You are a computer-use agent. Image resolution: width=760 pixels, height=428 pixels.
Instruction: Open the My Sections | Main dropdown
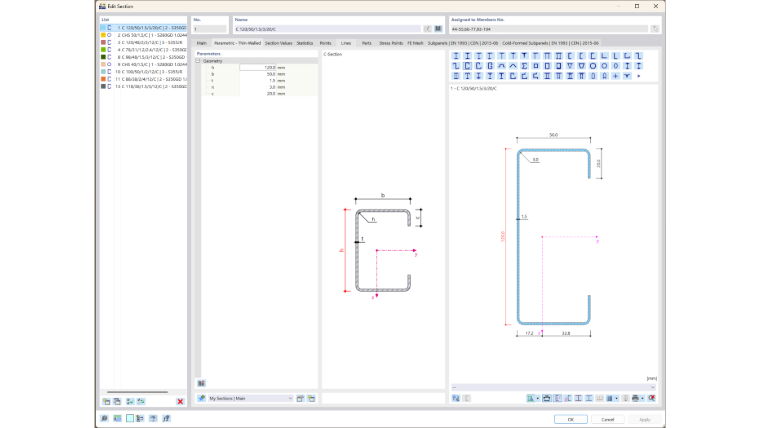pyautogui.click(x=251, y=398)
